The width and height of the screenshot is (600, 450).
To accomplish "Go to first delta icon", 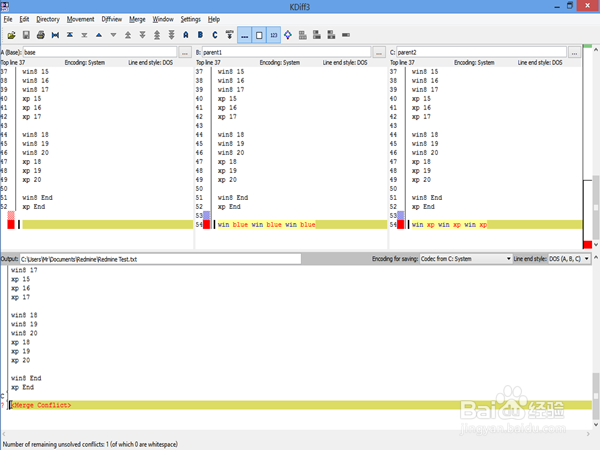I will (70, 35).
